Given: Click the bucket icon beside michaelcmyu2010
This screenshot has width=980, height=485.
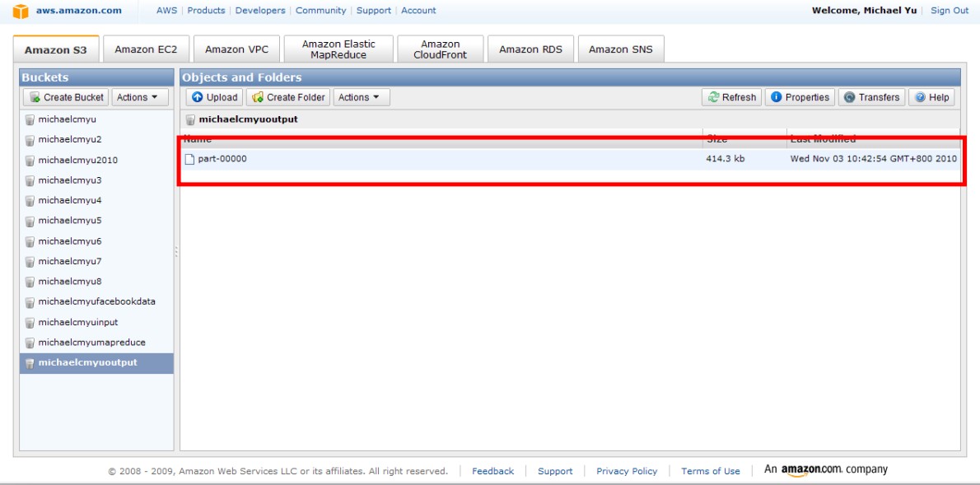Looking at the screenshot, I should pyautogui.click(x=30, y=161).
